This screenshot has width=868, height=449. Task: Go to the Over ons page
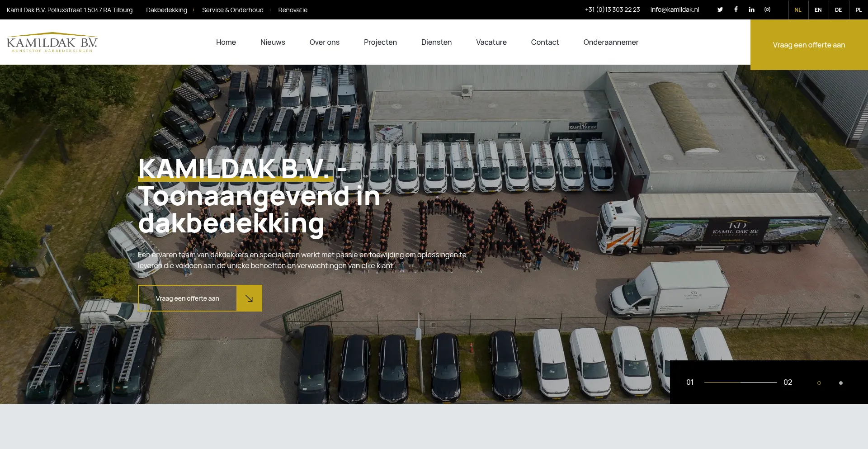(x=324, y=42)
